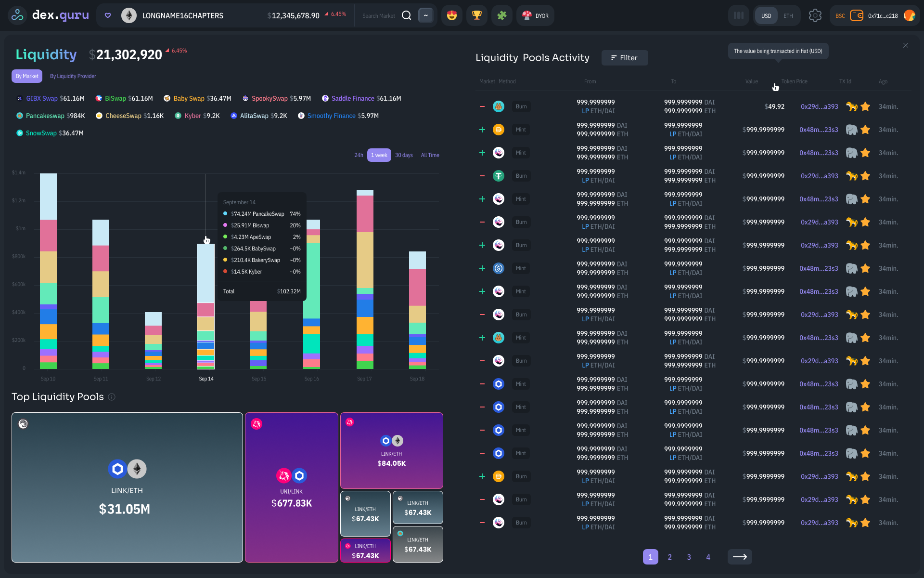Click the tilde button next to search
This screenshot has width=924, height=578.
(425, 15)
